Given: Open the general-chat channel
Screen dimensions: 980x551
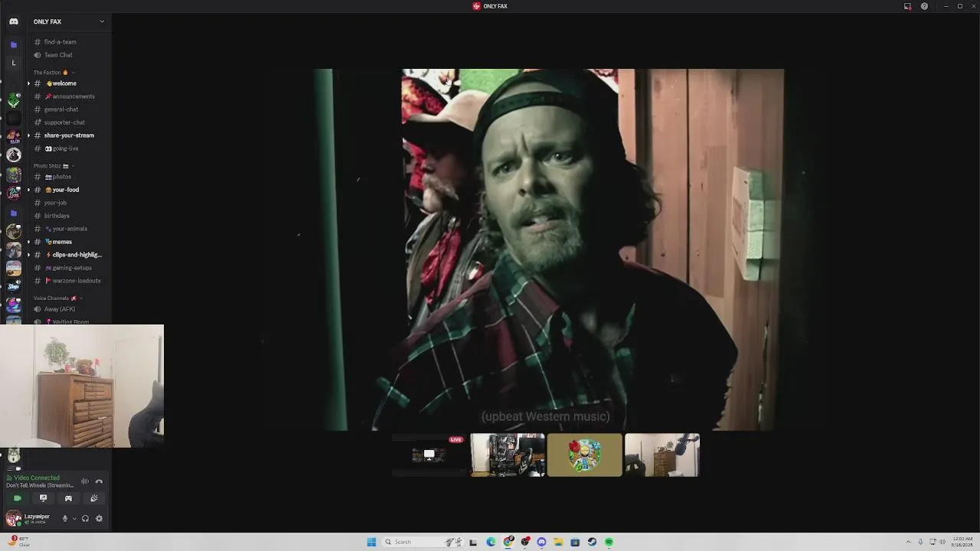Looking at the screenshot, I should point(67,109).
